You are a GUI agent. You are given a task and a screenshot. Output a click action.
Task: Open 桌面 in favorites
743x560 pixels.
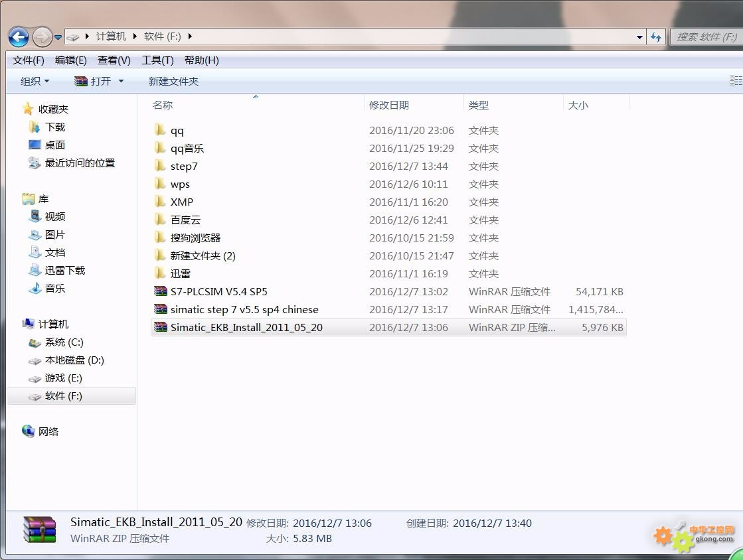point(54,145)
